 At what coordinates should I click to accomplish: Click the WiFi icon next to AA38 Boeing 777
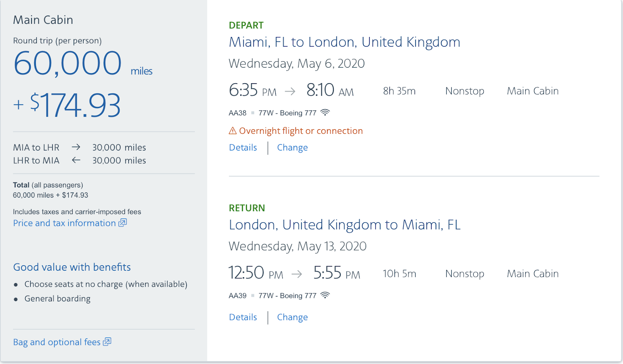pyautogui.click(x=326, y=112)
